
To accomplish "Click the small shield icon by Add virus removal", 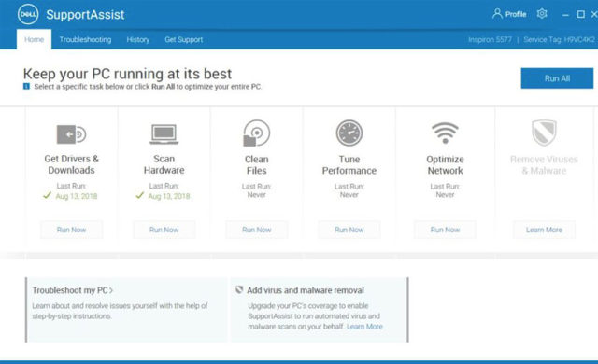I will [239, 289].
